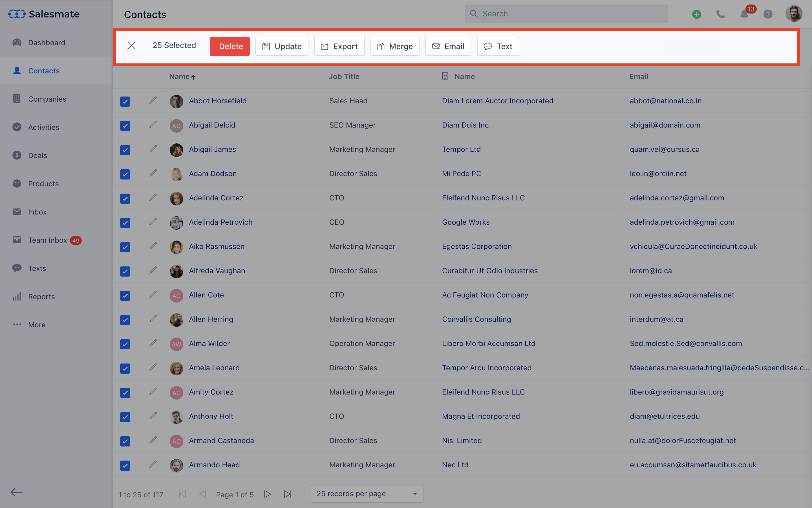Uncheck the Allen Cote checkbox

pyautogui.click(x=125, y=296)
